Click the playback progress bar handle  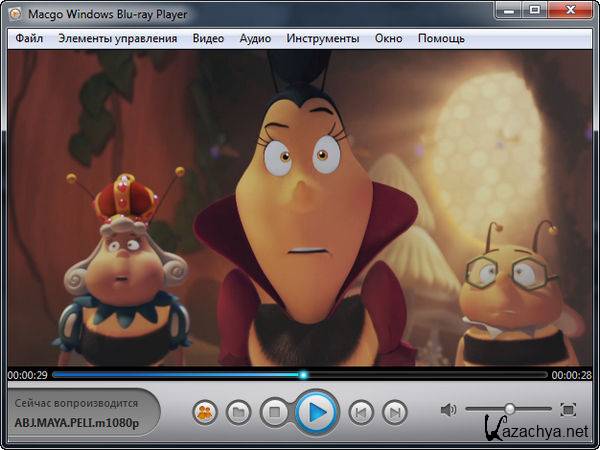click(x=303, y=375)
